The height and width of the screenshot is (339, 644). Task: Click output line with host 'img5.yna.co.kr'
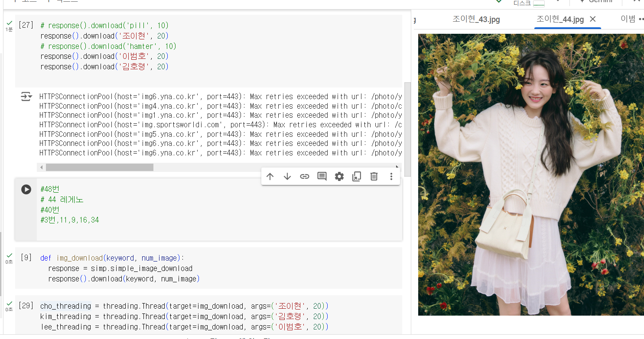pyautogui.click(x=221, y=134)
